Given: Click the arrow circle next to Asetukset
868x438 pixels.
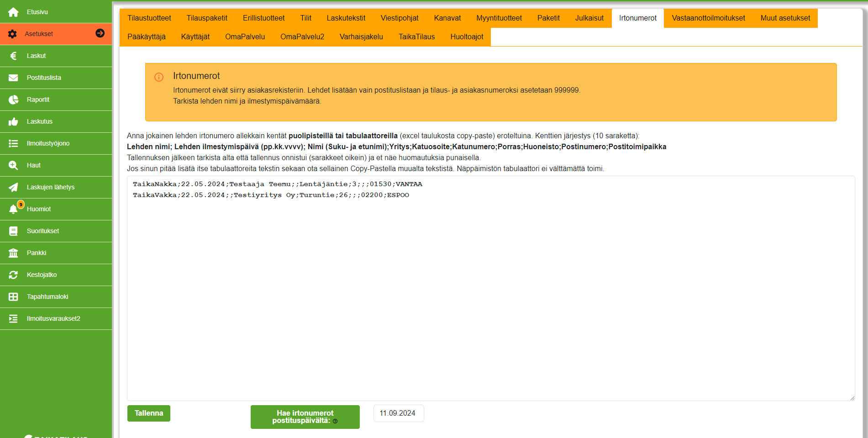Looking at the screenshot, I should point(100,33).
